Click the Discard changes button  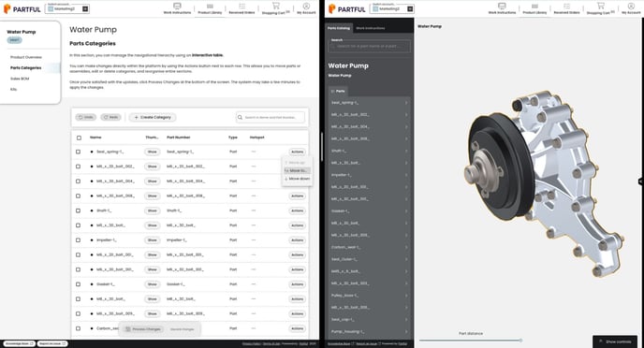(182, 329)
